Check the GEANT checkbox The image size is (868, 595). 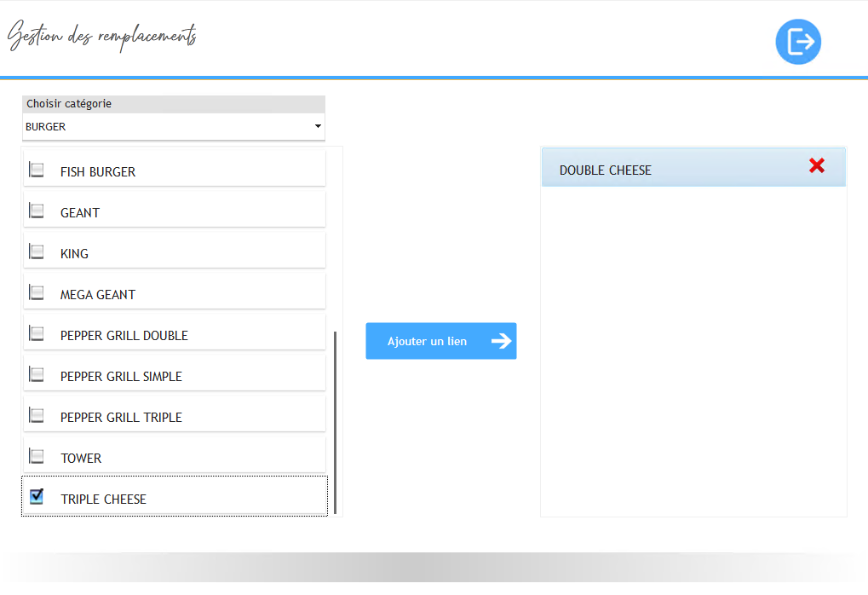(x=37, y=211)
